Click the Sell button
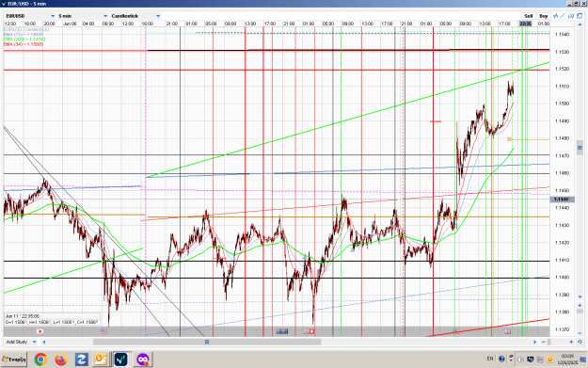 pos(528,16)
